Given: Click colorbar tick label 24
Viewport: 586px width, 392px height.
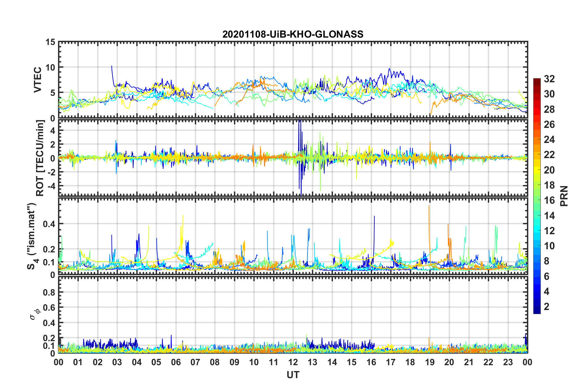Looking at the screenshot, I should tap(549, 140).
